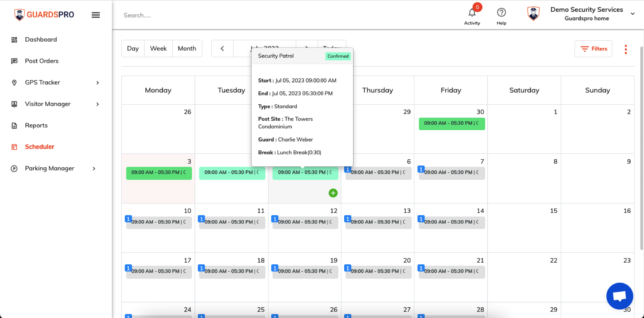Go to the previous month arrow
The width and height of the screenshot is (644, 318).
click(222, 48)
